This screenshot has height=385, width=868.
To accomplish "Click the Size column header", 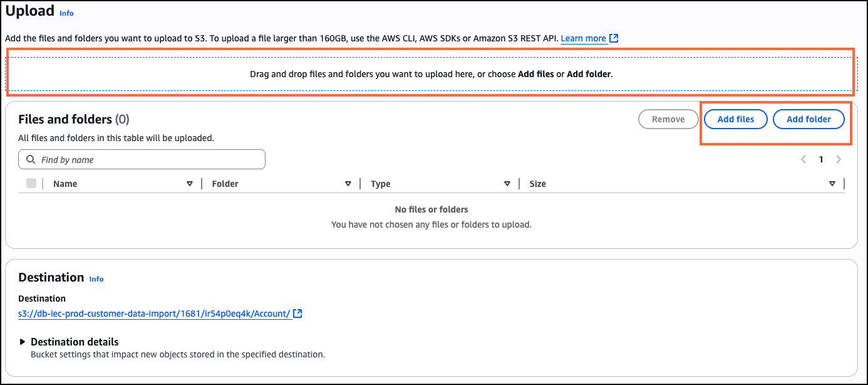I will [x=538, y=184].
